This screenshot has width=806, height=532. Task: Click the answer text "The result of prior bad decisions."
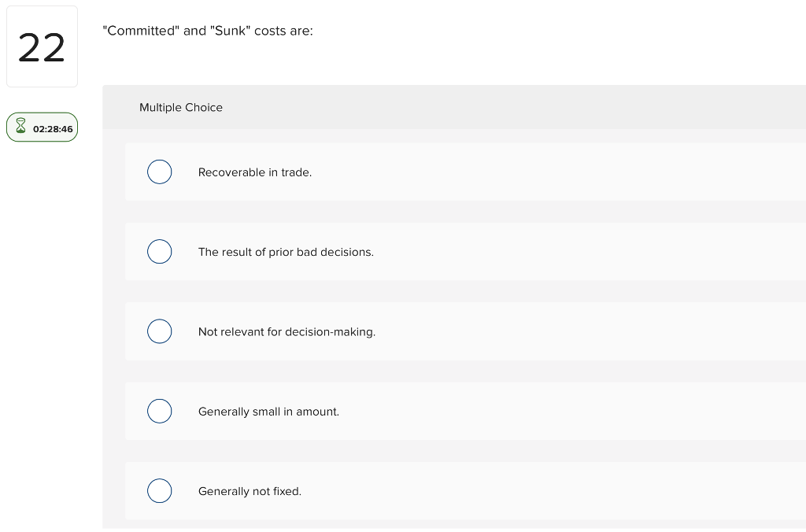tap(286, 252)
